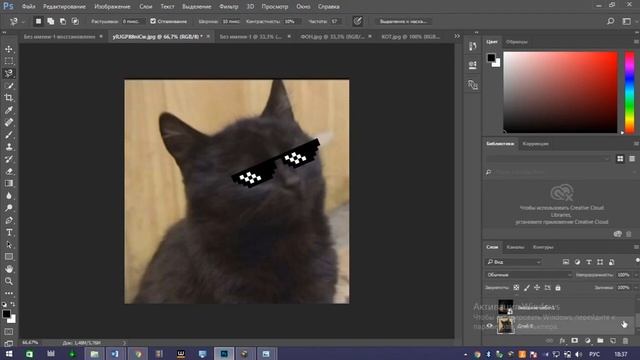The image size is (640, 360).
Task: Open the History panel icon
Action: pos(473,46)
